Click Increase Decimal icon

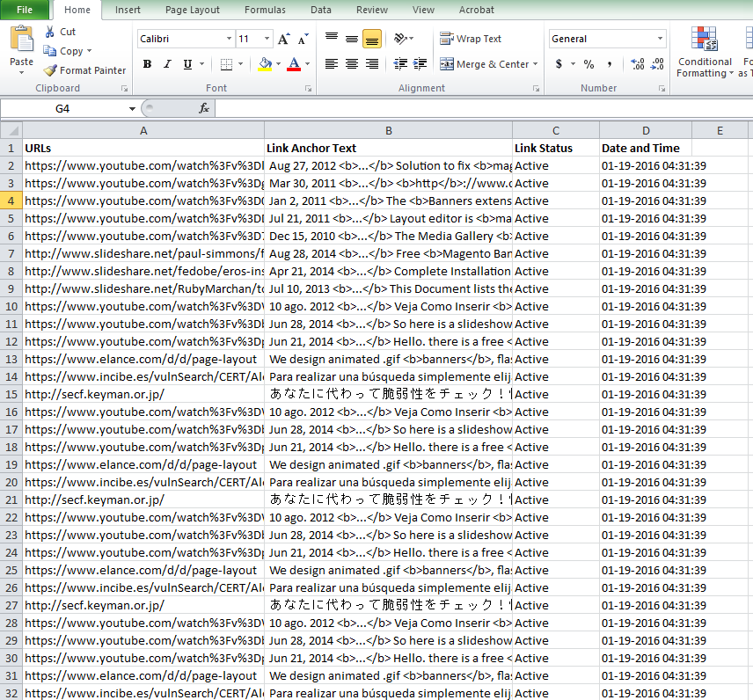click(637, 64)
